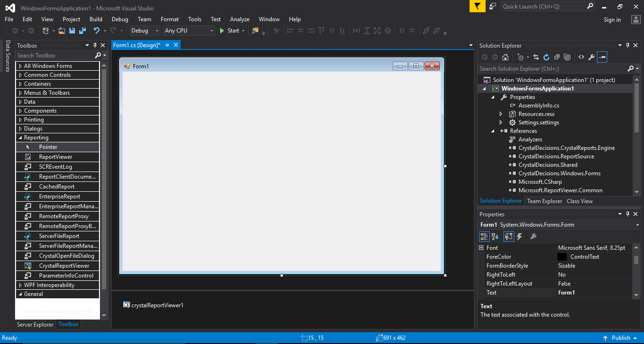This screenshot has width=644, height=344.
Task: Switch Properties to Alphabetical sort
Action: click(x=495, y=237)
